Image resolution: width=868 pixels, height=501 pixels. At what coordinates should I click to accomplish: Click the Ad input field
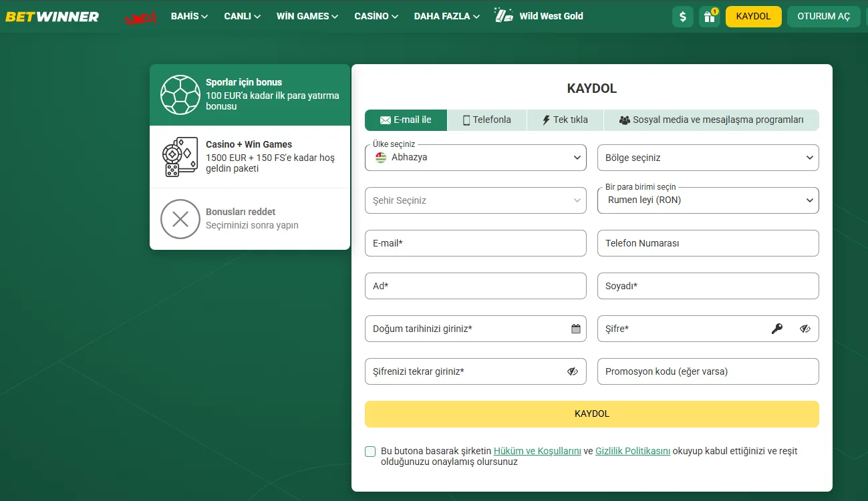pos(476,286)
